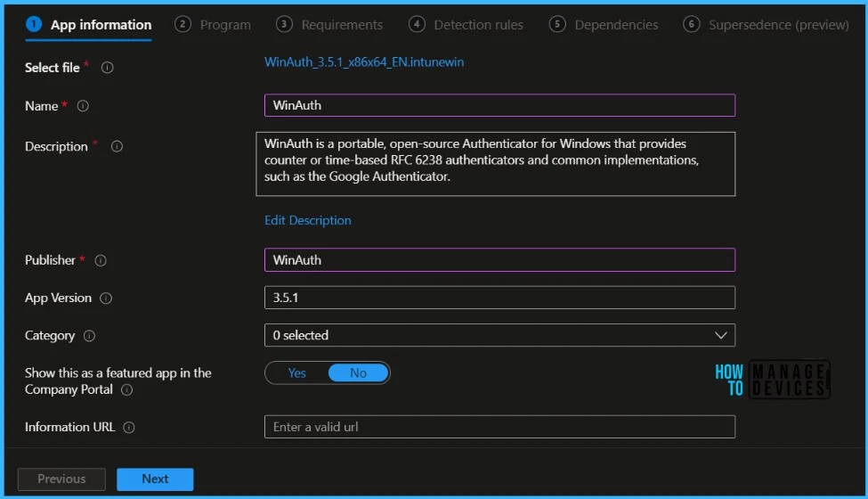Go to the Program step tab
Viewport: 868px width, 499px height.
coord(213,25)
